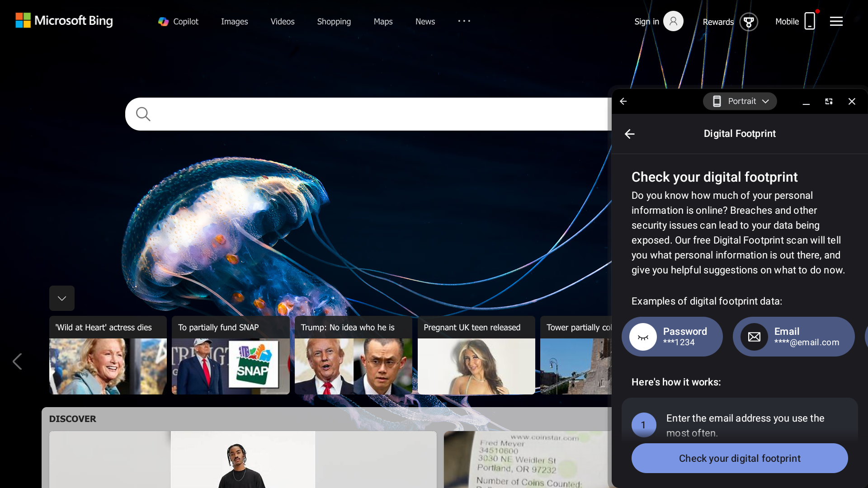Open the more options ellipsis menu

(464, 21)
